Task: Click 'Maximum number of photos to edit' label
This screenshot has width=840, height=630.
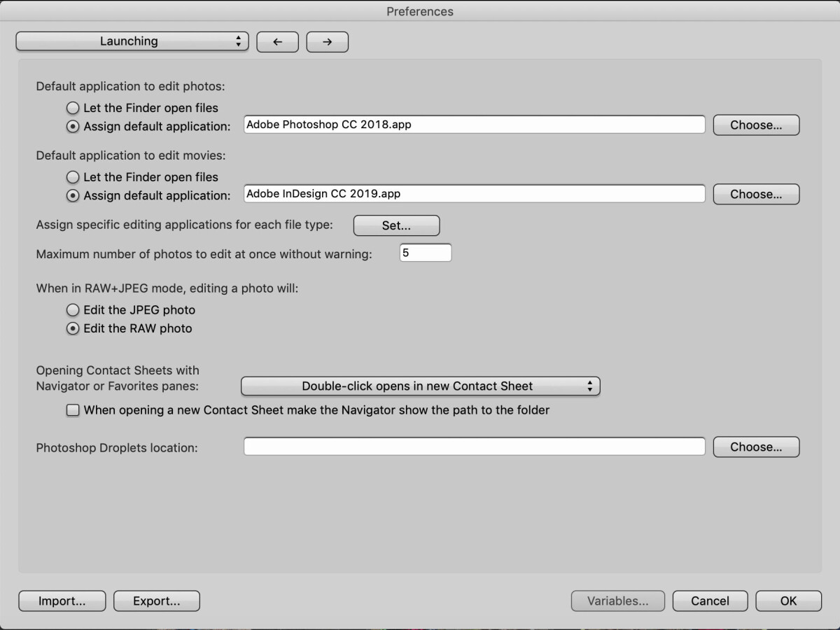Action: click(x=204, y=254)
